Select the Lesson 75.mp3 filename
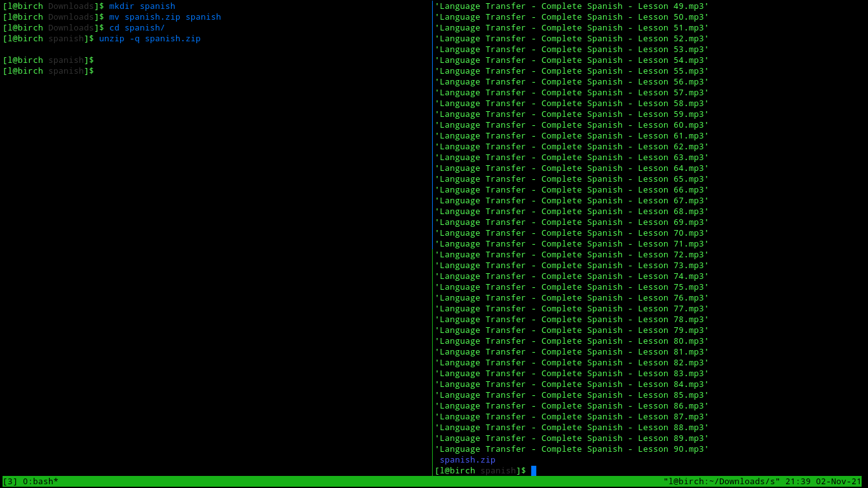This screenshot has width=868, height=488. click(x=572, y=287)
